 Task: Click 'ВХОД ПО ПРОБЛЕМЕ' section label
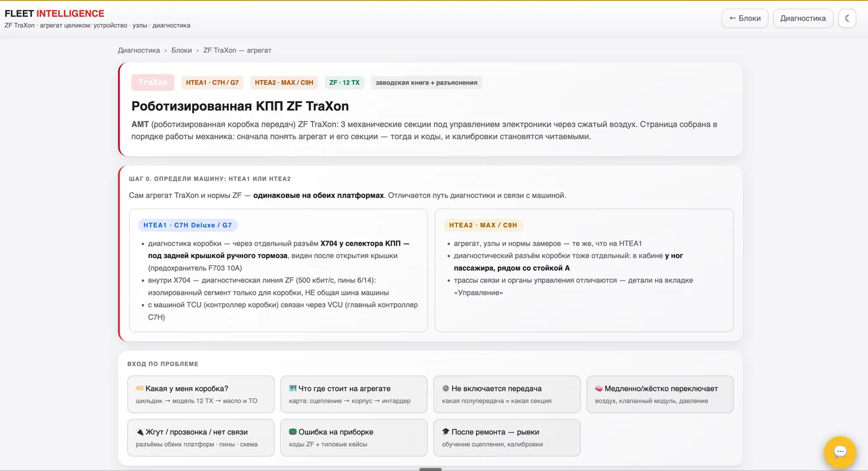pos(163,364)
